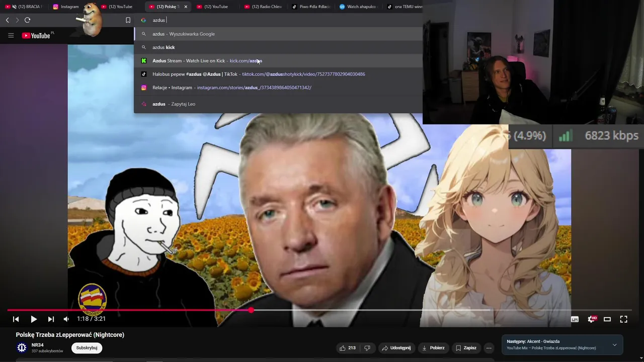
Task: Save video with Zapisz button
Action: (466, 348)
